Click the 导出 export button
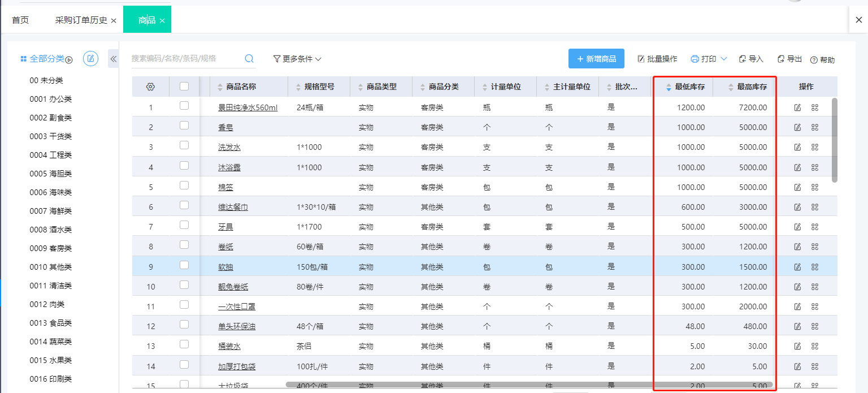This screenshot has width=868, height=393. coord(789,59)
